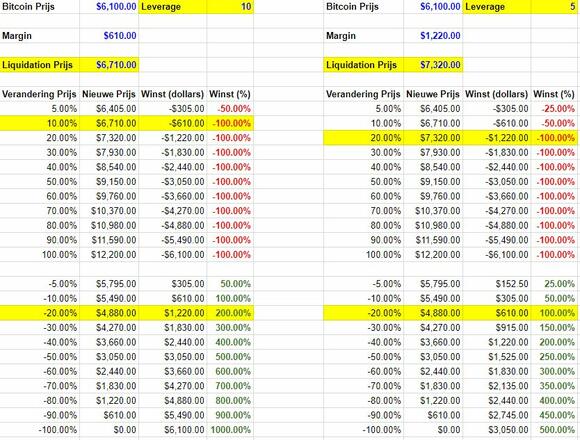The image size is (580, 440).
Task: Click the 200.00% highlighted Winst cell in left table
Action: (230, 313)
